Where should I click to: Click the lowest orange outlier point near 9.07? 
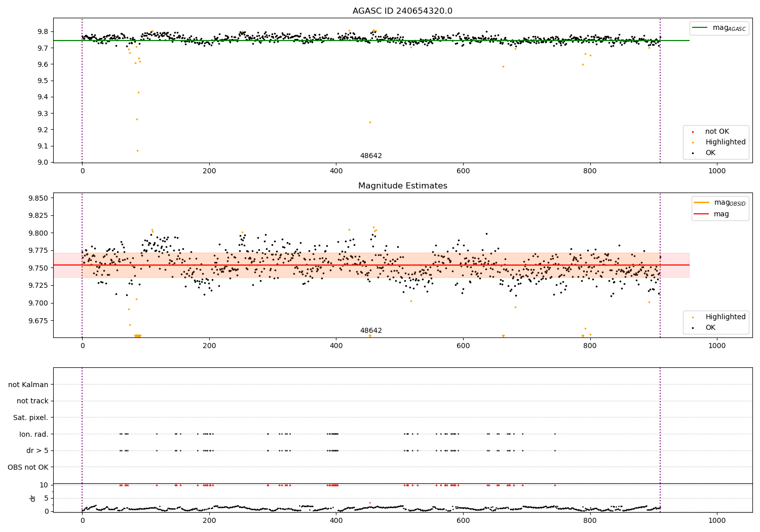(x=137, y=150)
